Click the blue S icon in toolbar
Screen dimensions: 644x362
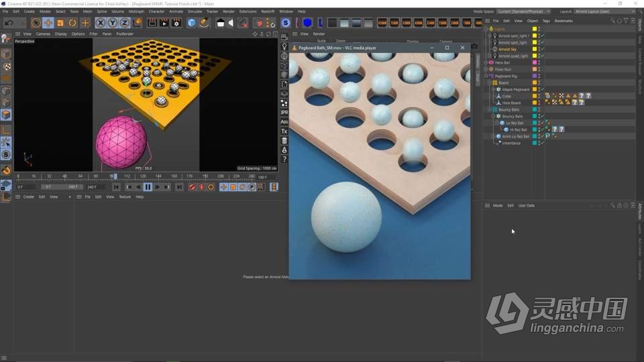point(286,23)
